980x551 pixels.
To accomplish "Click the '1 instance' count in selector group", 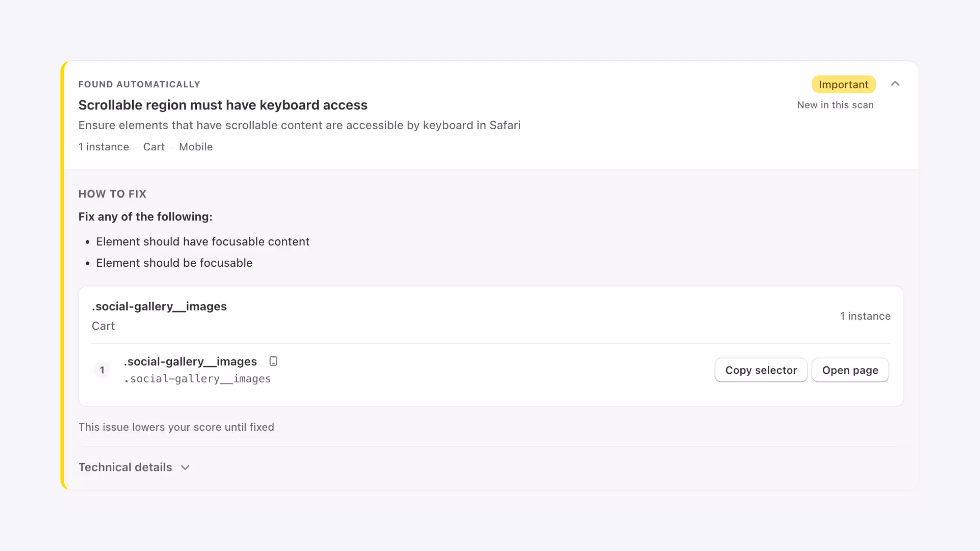I will [x=865, y=316].
